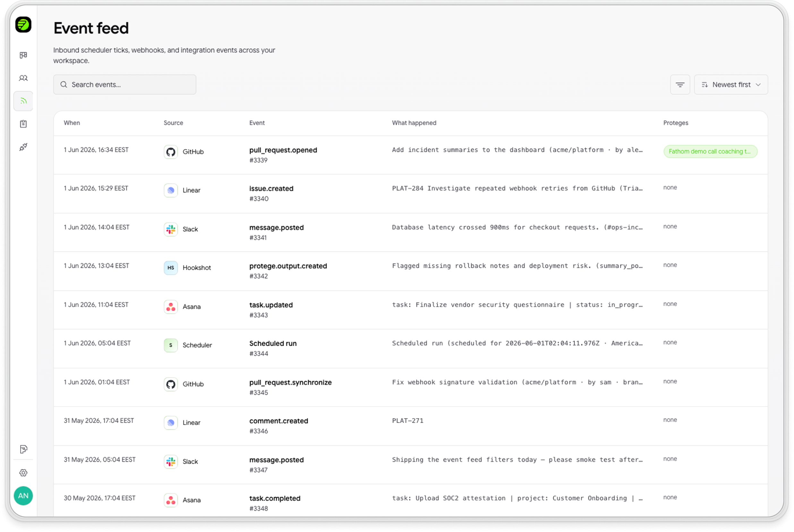Open the protege.output.created event
Viewport: 794px width, 532px height.
[x=288, y=266]
